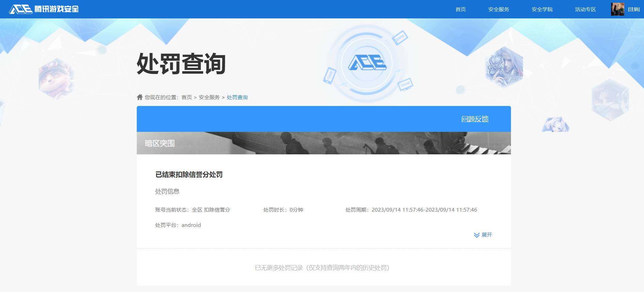
Task: Click the 处罚时长：0分钟 text
Action: click(x=283, y=210)
